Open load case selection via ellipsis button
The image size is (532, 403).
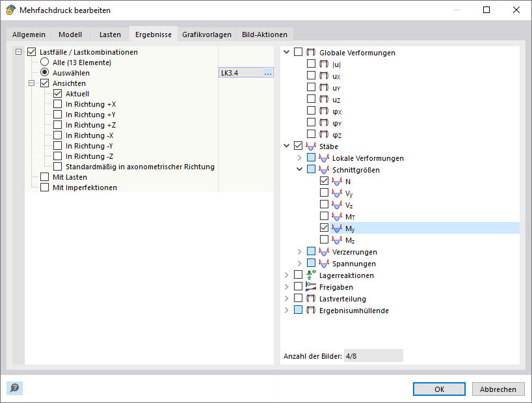[x=268, y=73]
